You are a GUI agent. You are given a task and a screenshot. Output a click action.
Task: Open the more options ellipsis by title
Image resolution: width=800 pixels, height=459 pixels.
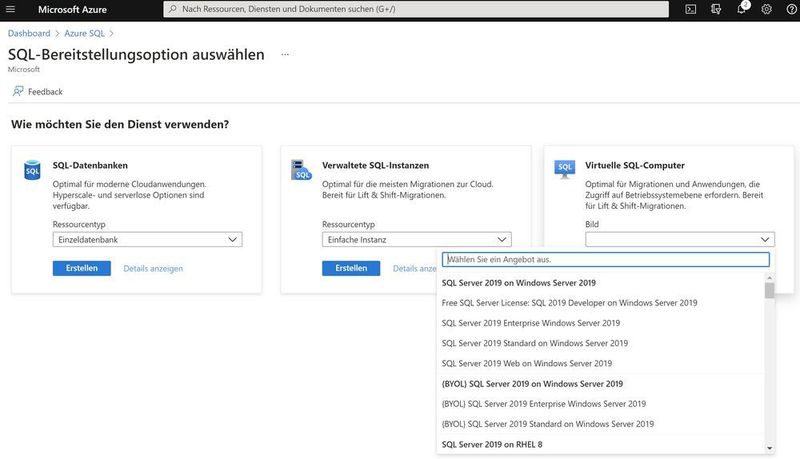pyautogui.click(x=285, y=54)
